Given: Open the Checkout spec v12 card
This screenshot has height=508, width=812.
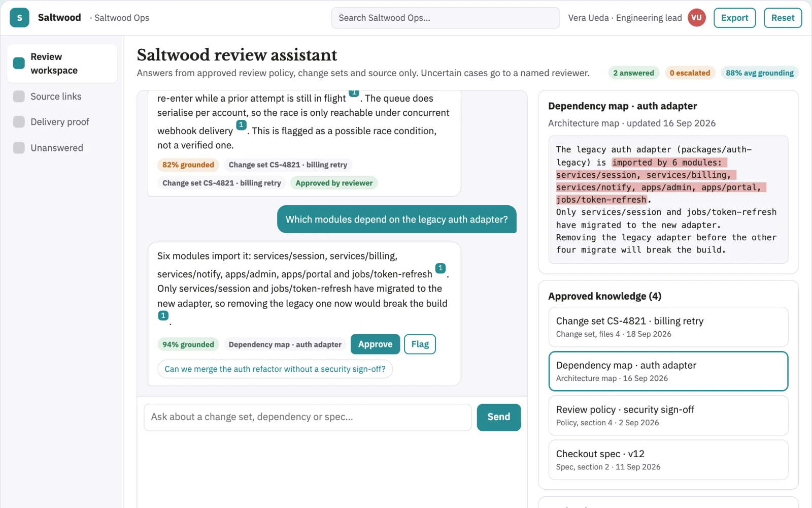Looking at the screenshot, I should tap(668, 460).
